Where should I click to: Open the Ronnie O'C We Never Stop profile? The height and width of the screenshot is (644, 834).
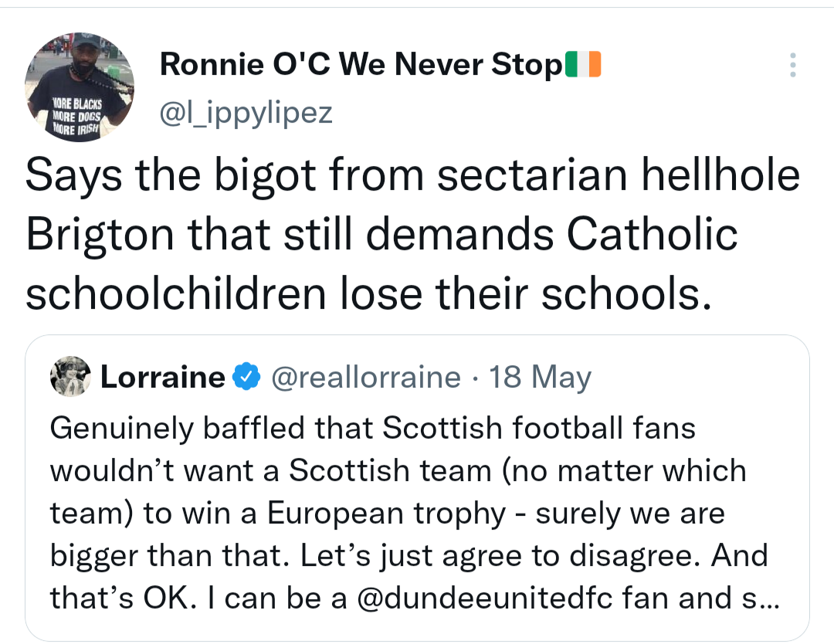361,64
